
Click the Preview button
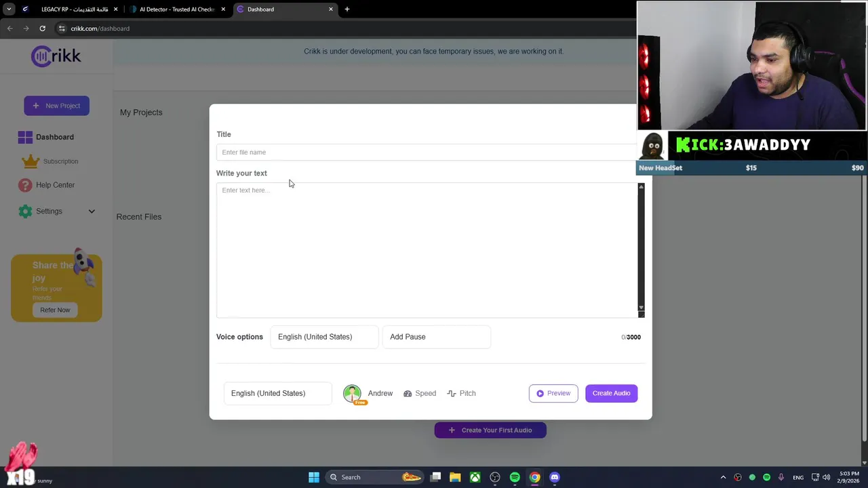coord(553,393)
